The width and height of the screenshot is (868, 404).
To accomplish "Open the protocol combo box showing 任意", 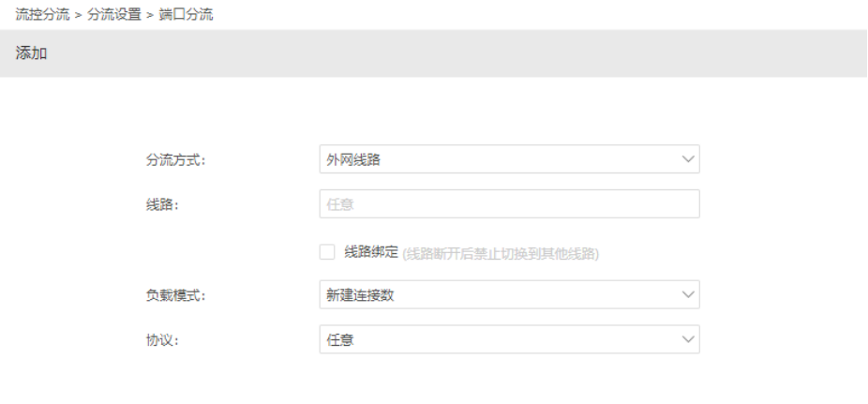I will (509, 339).
